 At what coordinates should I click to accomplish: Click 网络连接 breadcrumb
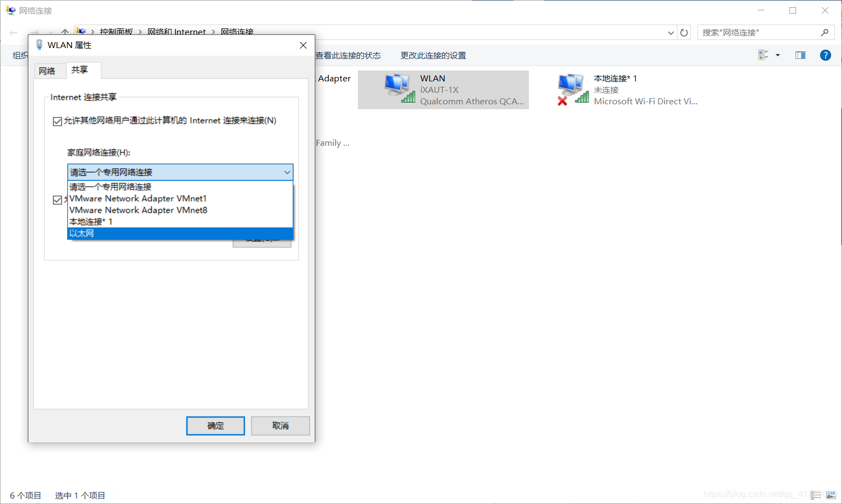[237, 32]
